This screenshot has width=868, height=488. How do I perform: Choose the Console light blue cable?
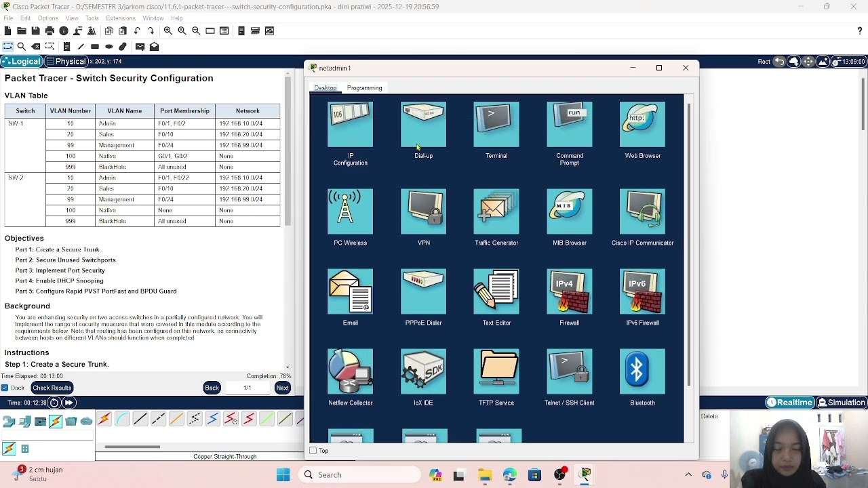[122, 420]
